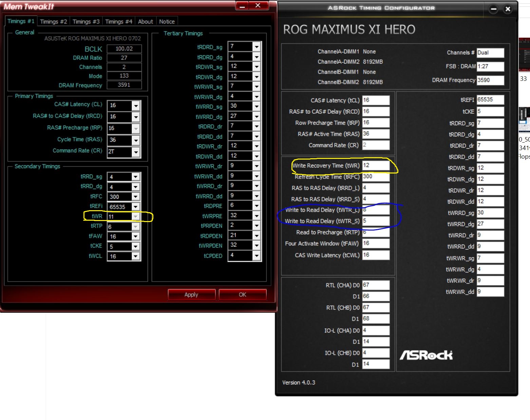Click the Channels # field in ASRock configurator

pyautogui.click(x=490, y=53)
